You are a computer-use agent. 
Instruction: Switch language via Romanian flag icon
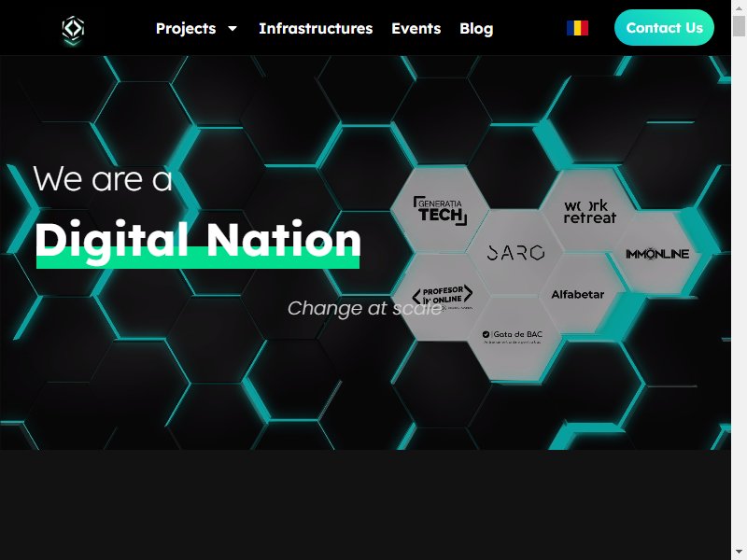tap(577, 28)
